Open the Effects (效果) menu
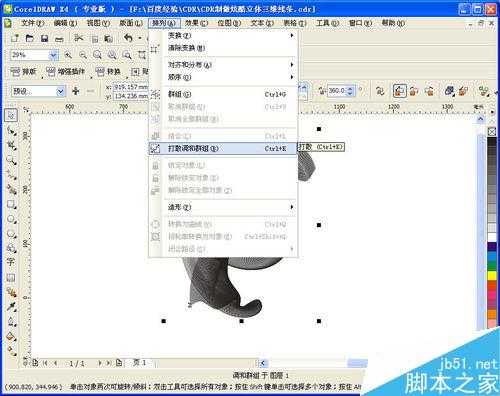This screenshot has width=500, height=396. 196,23
